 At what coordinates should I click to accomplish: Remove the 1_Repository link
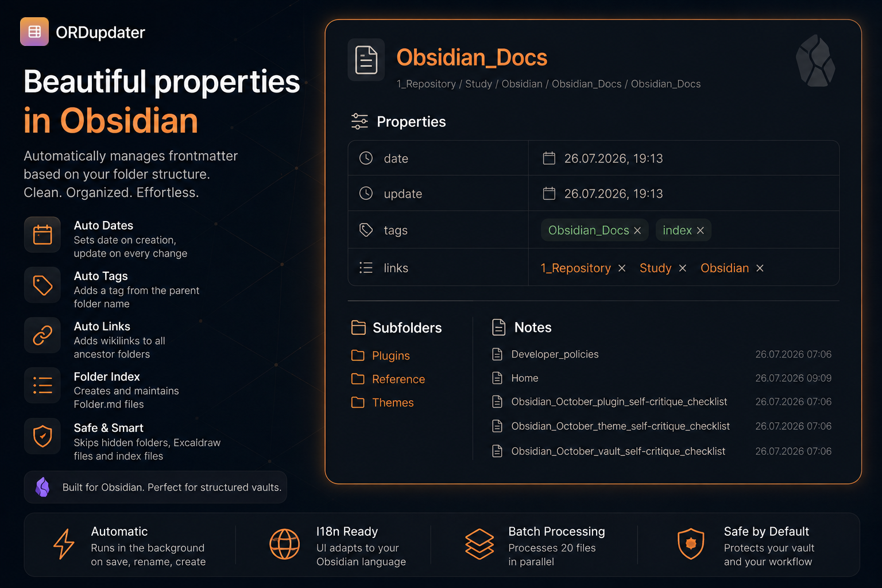pos(622,268)
